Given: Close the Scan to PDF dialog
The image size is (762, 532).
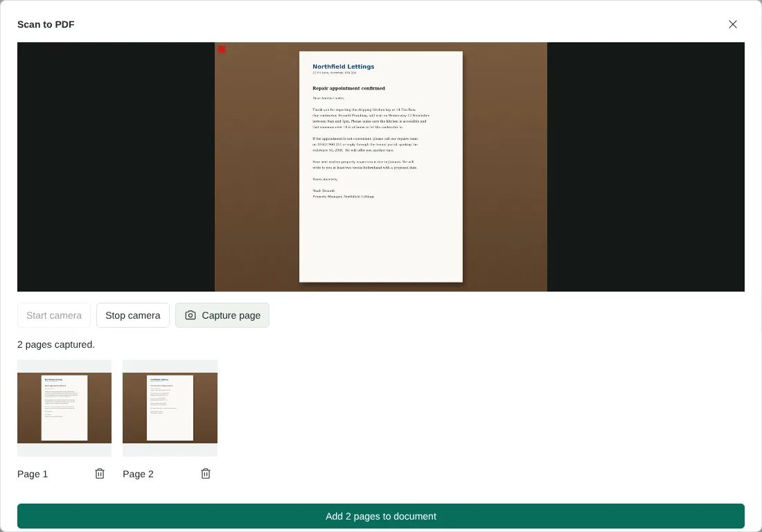Looking at the screenshot, I should pyautogui.click(x=732, y=24).
